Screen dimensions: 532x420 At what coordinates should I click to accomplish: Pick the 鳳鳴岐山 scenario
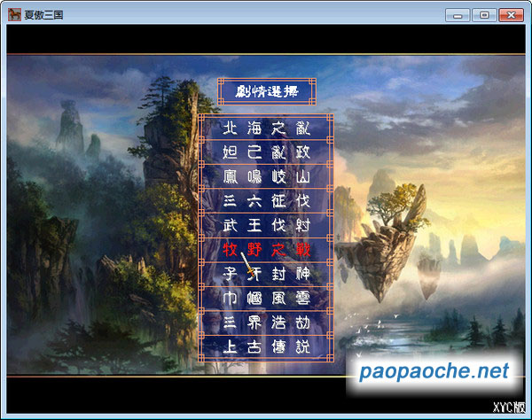click(266, 176)
